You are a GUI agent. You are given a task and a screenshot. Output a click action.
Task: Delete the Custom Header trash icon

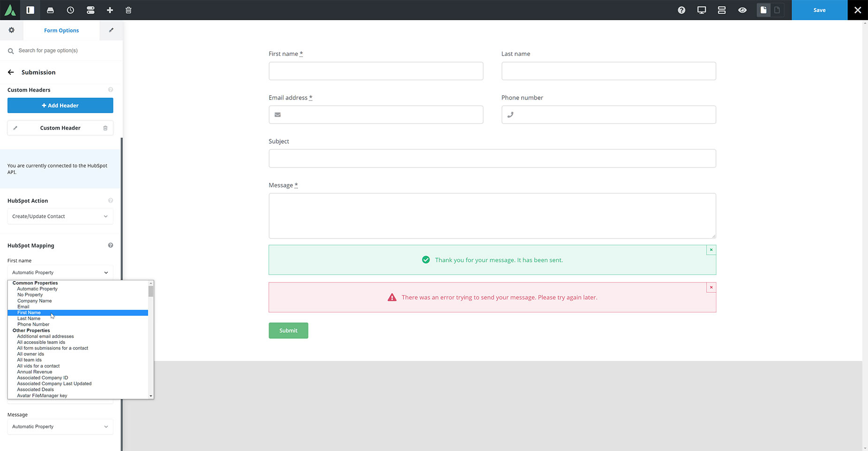click(105, 128)
